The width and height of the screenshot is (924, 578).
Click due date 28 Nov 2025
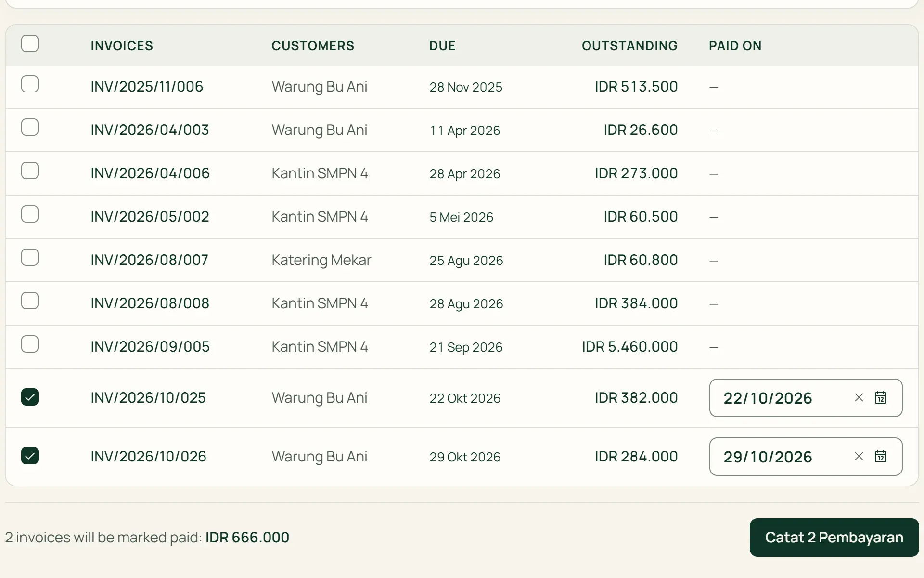[466, 87]
